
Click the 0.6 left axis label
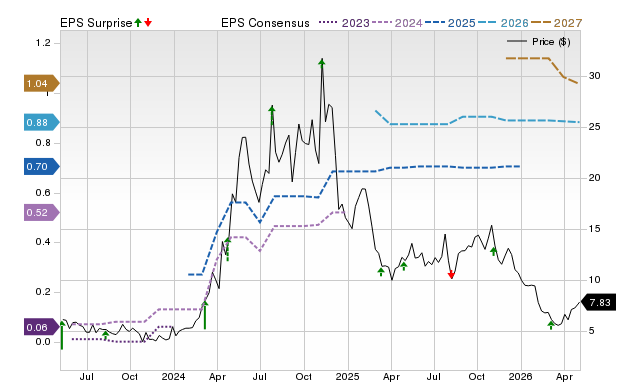[x=43, y=193]
